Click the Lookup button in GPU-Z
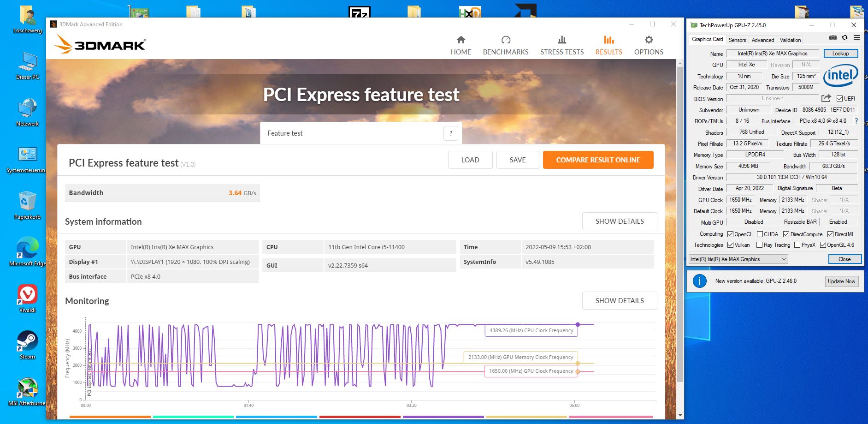Screen dimensions: 868x424 coord(840,54)
